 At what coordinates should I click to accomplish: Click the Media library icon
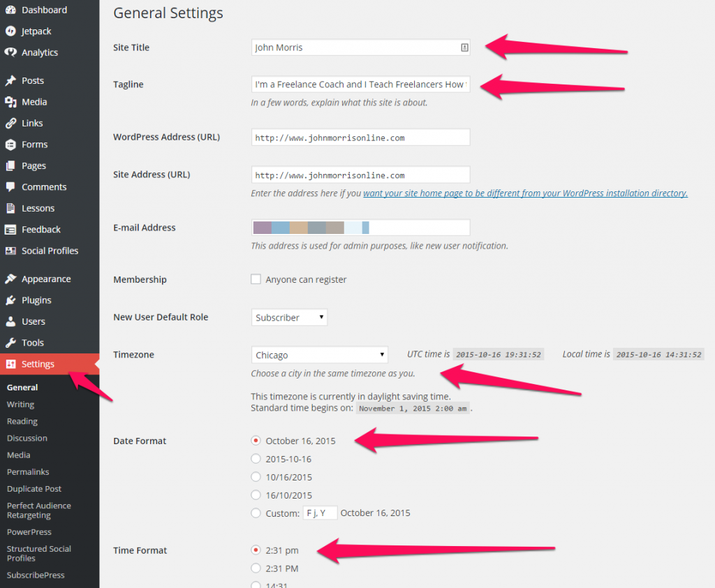click(x=10, y=102)
